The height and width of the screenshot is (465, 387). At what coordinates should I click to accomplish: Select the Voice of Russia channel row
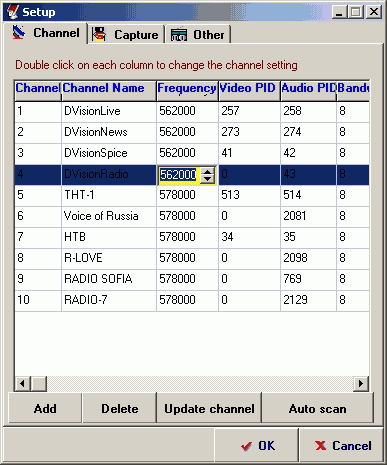192,216
